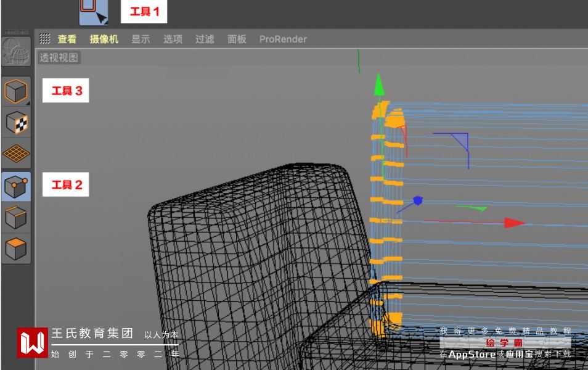Screen dimensions: 588x370
Task: Select the live selection tool icon
Action: 94,12
